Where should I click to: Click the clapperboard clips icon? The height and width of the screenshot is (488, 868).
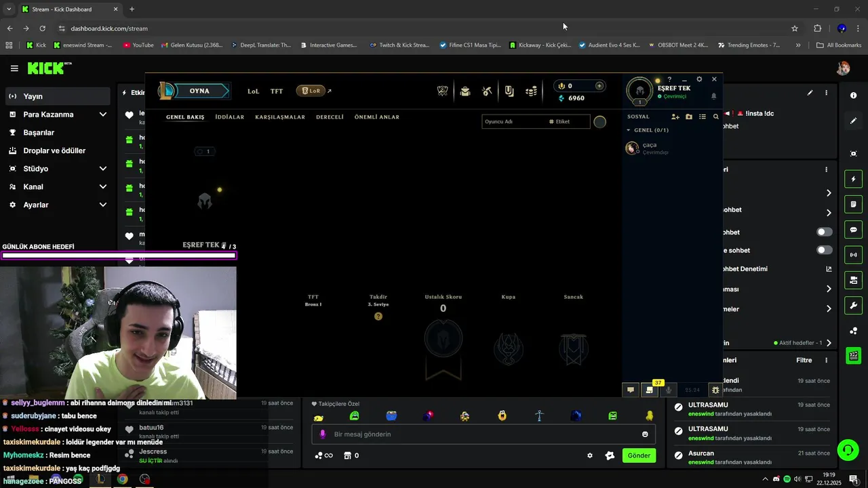(x=853, y=355)
